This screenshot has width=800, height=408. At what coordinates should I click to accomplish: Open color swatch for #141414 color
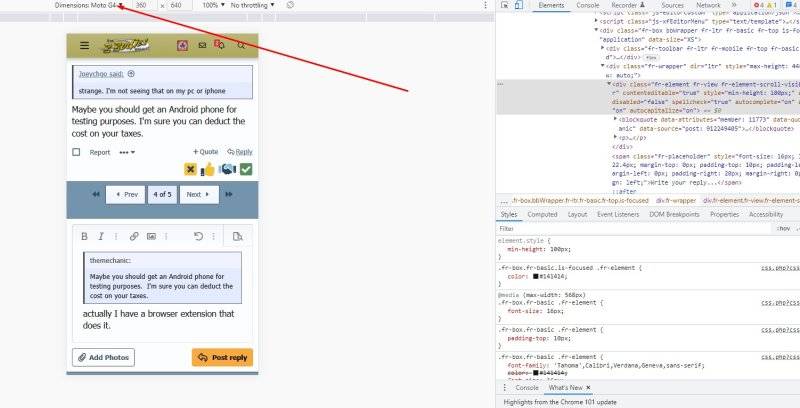536,276
